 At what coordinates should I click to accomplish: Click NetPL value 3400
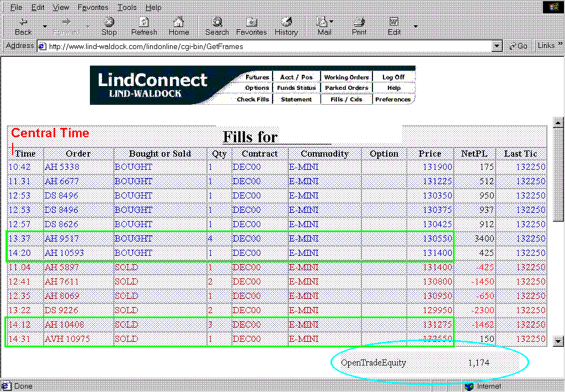(x=484, y=239)
